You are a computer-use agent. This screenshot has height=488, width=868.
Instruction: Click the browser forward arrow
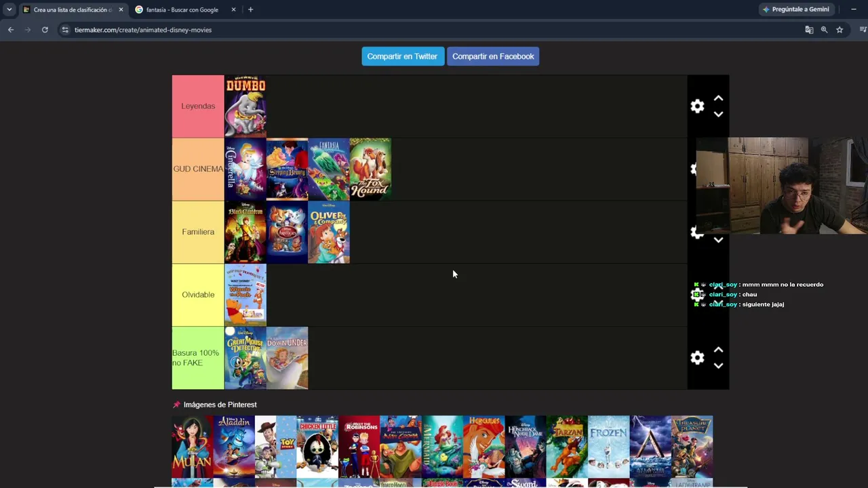(28, 30)
